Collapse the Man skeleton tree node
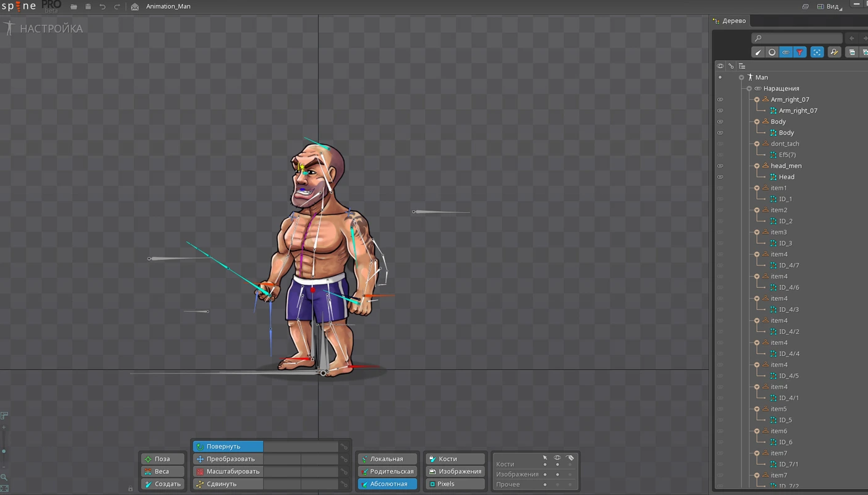The width and height of the screenshot is (868, 495). (x=741, y=78)
